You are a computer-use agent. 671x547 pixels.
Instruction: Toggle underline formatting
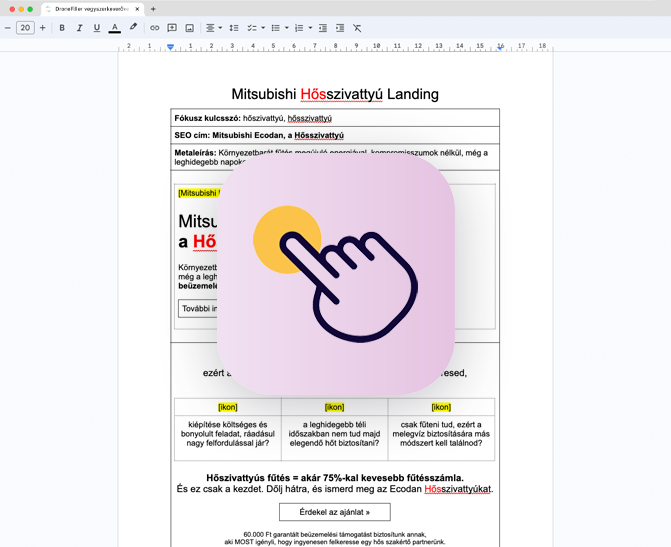click(x=97, y=28)
